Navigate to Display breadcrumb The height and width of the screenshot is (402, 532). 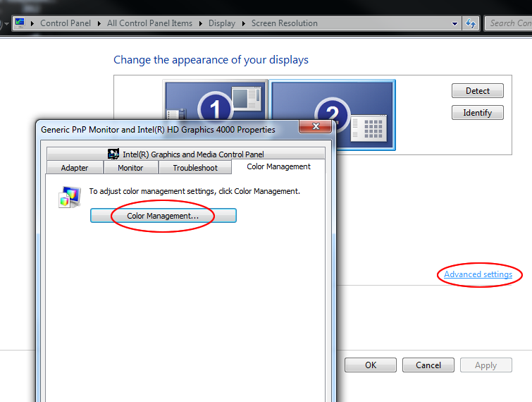222,23
